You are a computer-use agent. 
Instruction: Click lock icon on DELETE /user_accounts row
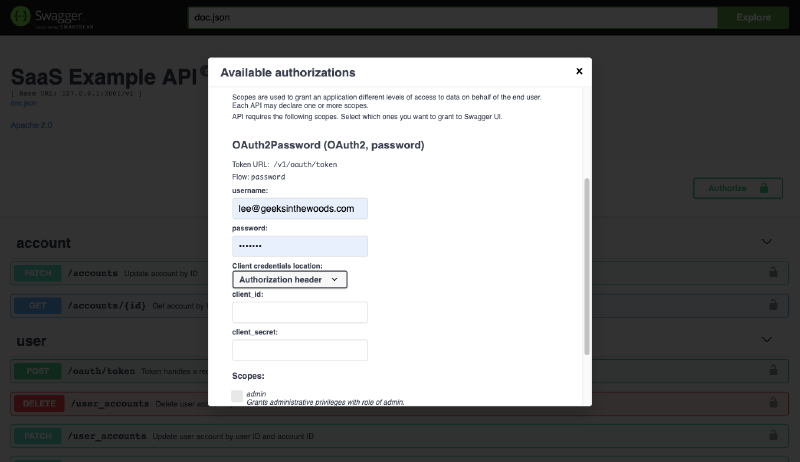(773, 404)
